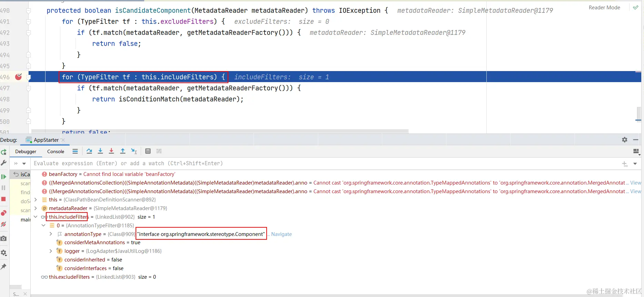Open thread selector dropdown arrow near frames
This screenshot has width=644, height=297.
(24, 164)
